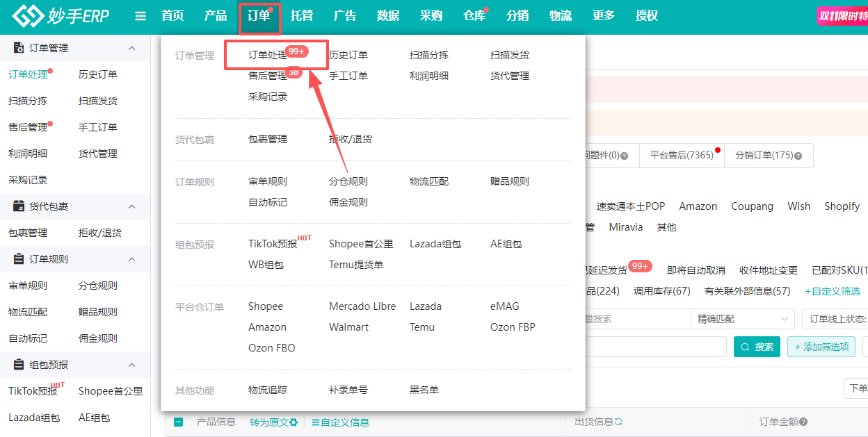This screenshot has width=868, height=437.
Task: Click the 货代包裹 package icon in sidebar
Action: pyautogui.click(x=18, y=206)
